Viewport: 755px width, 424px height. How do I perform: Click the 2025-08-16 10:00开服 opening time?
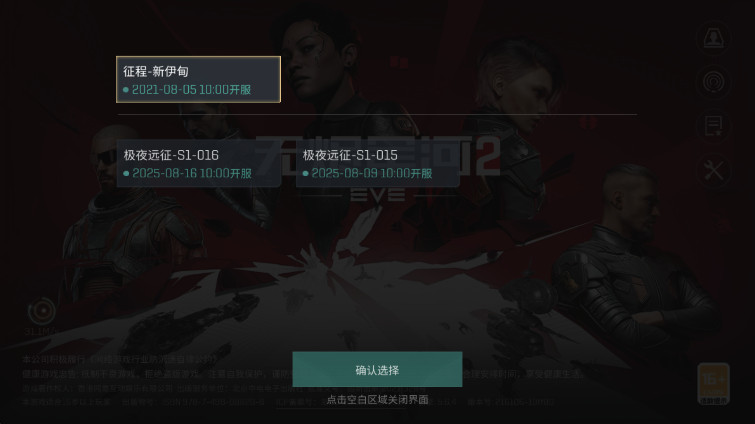[192, 173]
